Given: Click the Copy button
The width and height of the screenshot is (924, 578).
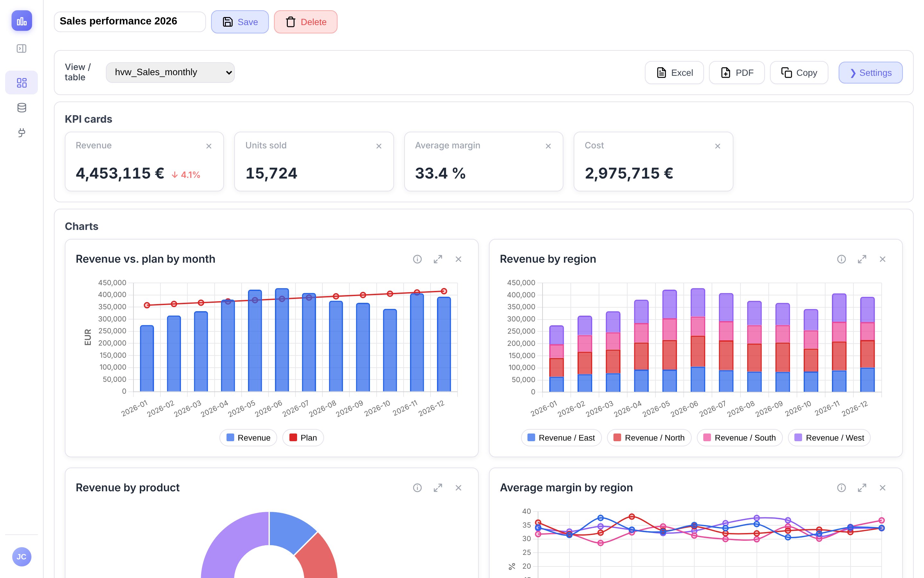Looking at the screenshot, I should 799,73.
